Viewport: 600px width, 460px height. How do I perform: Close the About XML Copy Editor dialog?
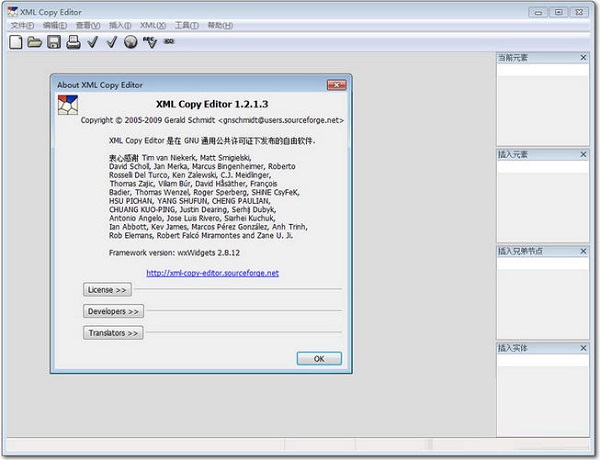coord(336,85)
